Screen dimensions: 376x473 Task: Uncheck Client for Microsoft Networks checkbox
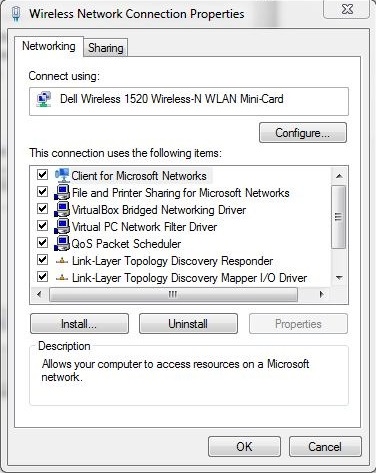tap(42, 174)
